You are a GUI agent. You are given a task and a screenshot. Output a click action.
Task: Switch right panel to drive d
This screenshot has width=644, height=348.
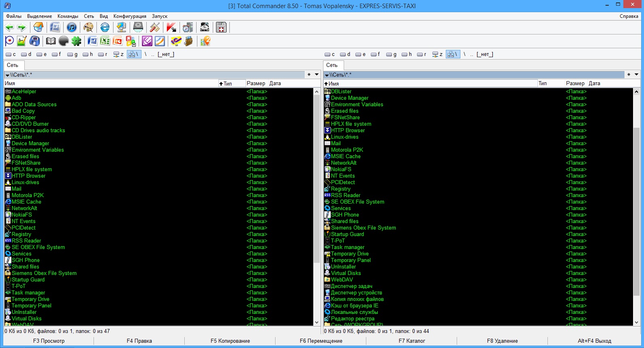pos(345,54)
